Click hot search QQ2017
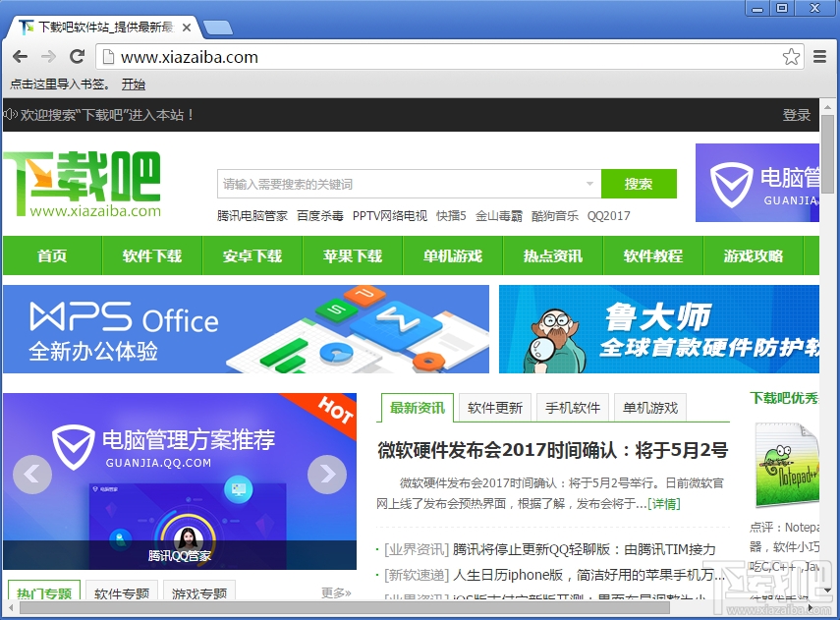 point(608,216)
